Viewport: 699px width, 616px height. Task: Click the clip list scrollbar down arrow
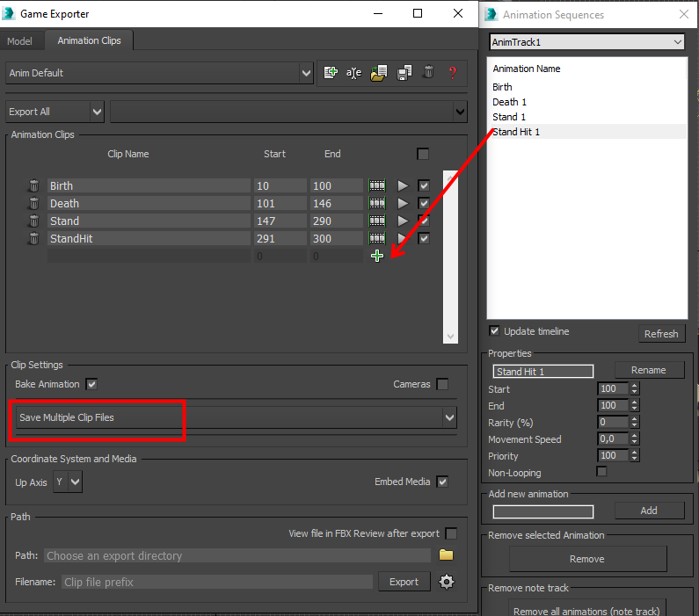[450, 337]
